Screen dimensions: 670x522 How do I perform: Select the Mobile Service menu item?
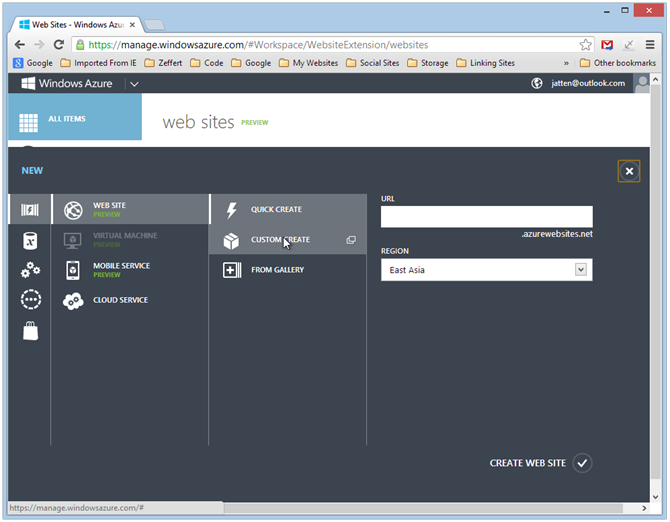coord(130,270)
